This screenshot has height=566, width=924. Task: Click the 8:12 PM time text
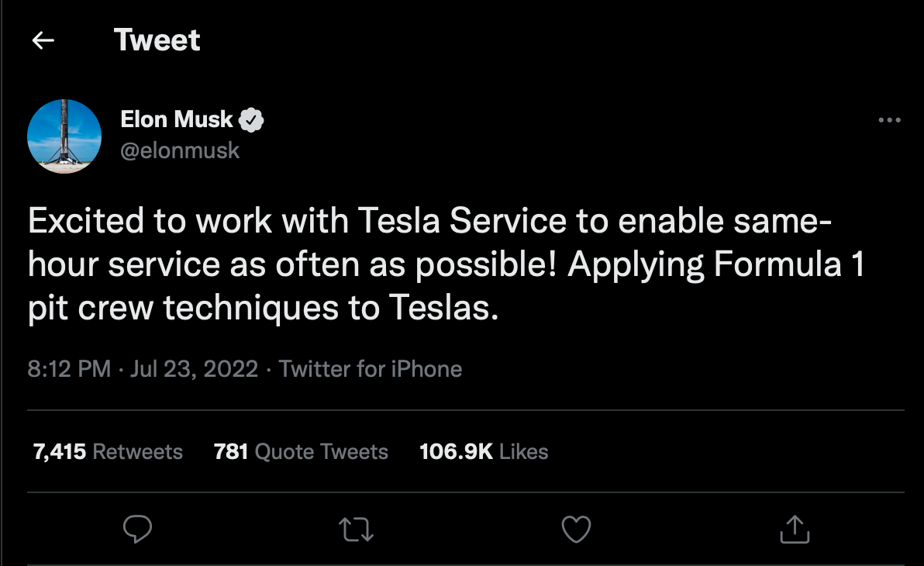tap(69, 369)
